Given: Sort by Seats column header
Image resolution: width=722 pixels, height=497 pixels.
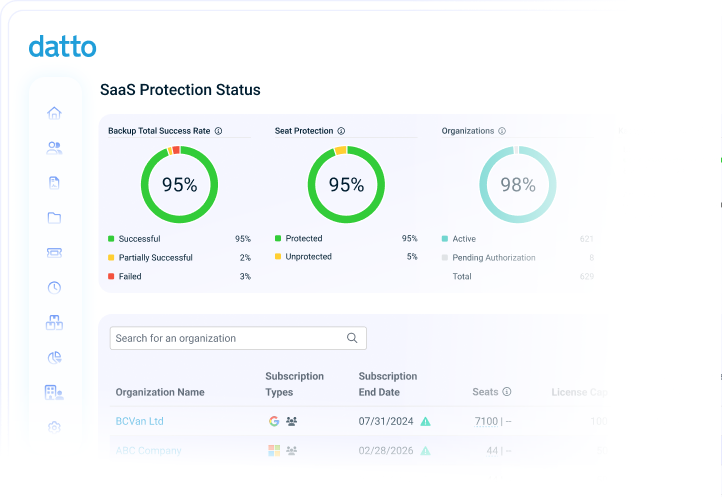Looking at the screenshot, I should (x=485, y=392).
